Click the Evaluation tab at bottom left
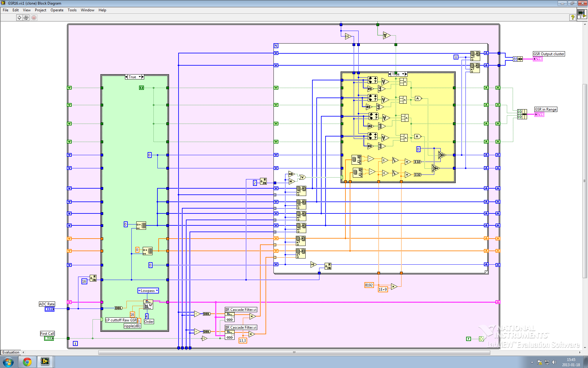Image resolution: width=588 pixels, height=368 pixels. coord(11,352)
